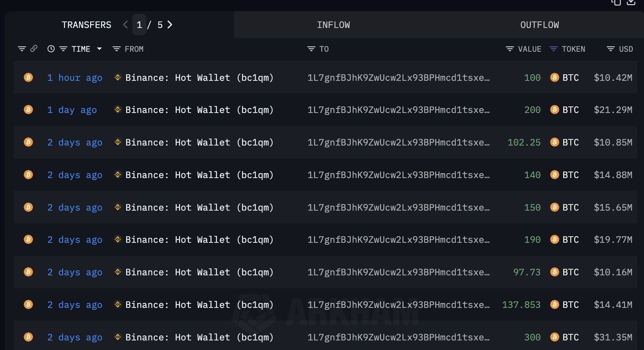Click the download icon at top right
644x350 pixels.
coord(631,2)
